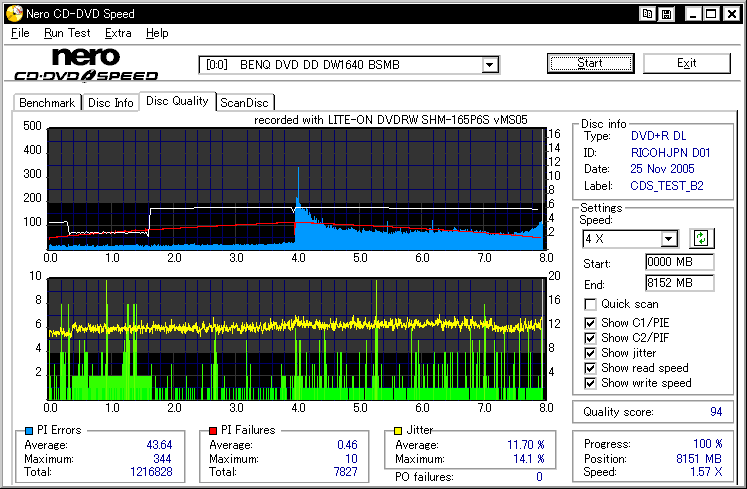The image size is (747, 489).
Task: Click the copy-to-clipboard icon in title bar
Action: pos(648,14)
